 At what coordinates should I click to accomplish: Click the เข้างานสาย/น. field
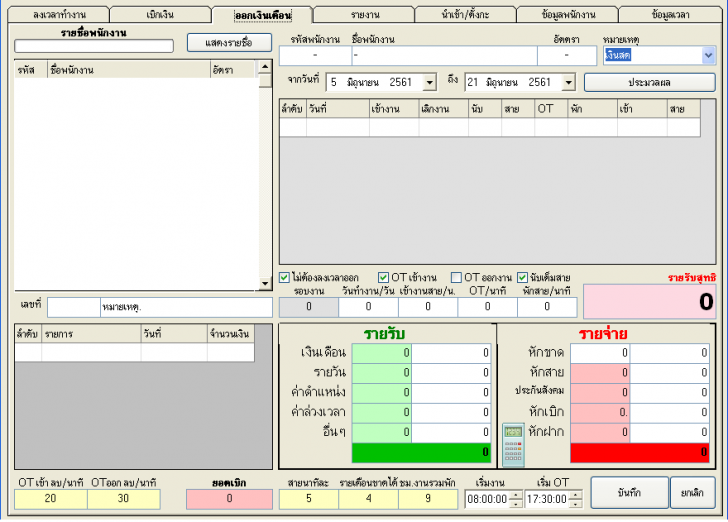coord(428,307)
